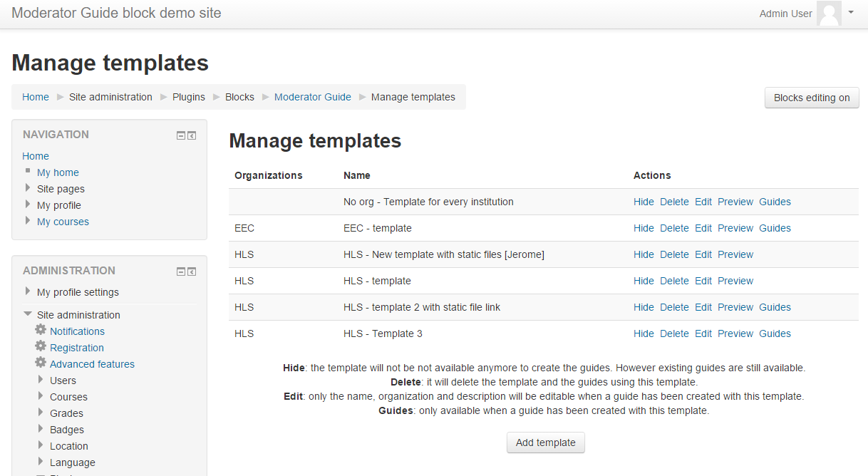
Task: Expand My courses in the navigation tree
Action: coord(27,222)
